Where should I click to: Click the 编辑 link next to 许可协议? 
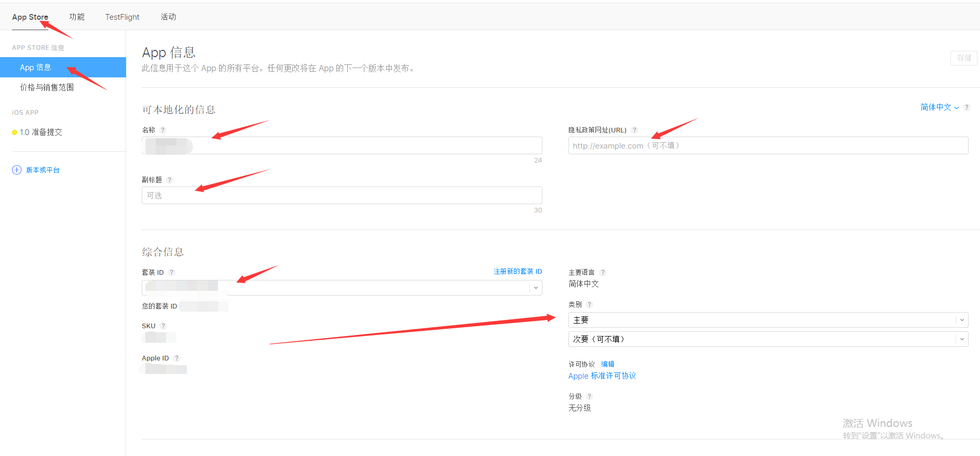click(x=608, y=364)
